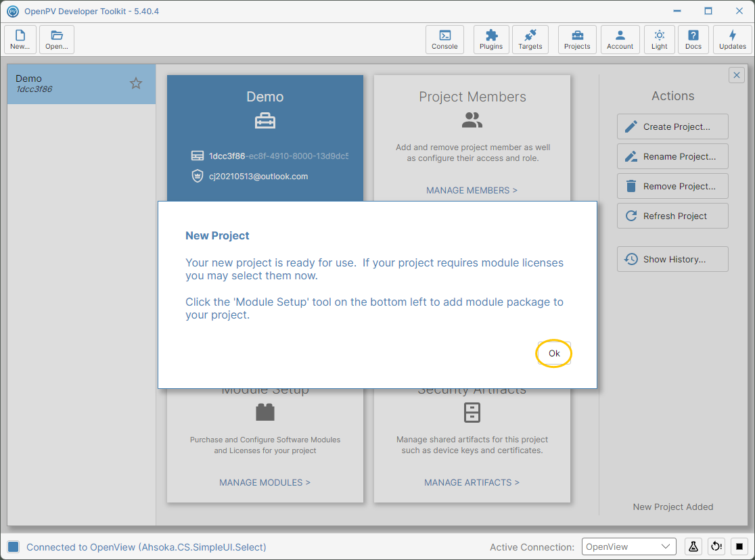Click the Show History... action button

coord(672,260)
